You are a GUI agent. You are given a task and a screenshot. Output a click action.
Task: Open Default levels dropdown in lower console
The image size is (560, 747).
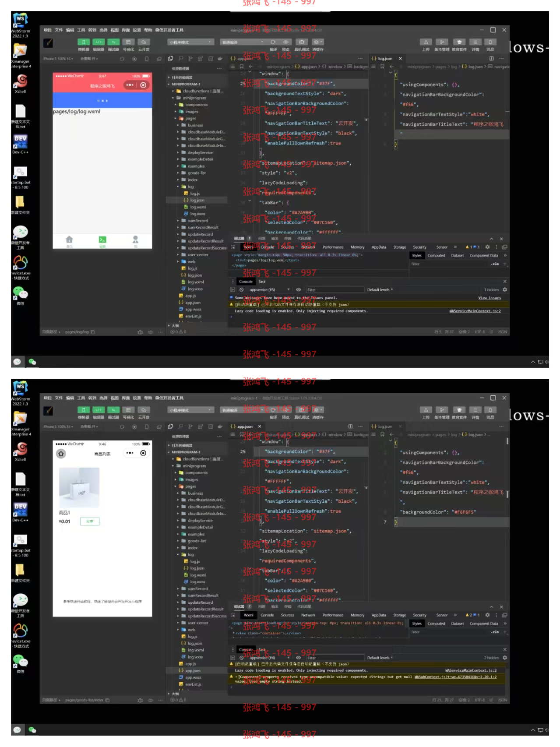point(380,658)
